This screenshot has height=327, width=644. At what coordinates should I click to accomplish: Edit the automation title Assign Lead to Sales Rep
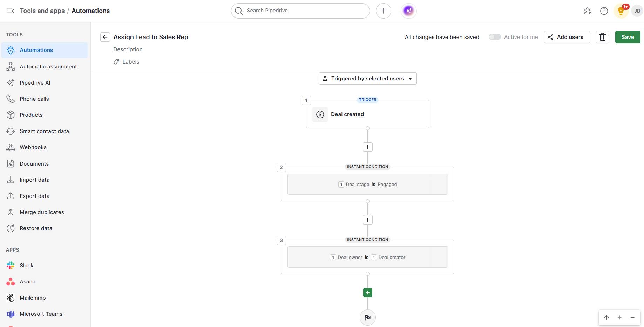[x=151, y=37]
